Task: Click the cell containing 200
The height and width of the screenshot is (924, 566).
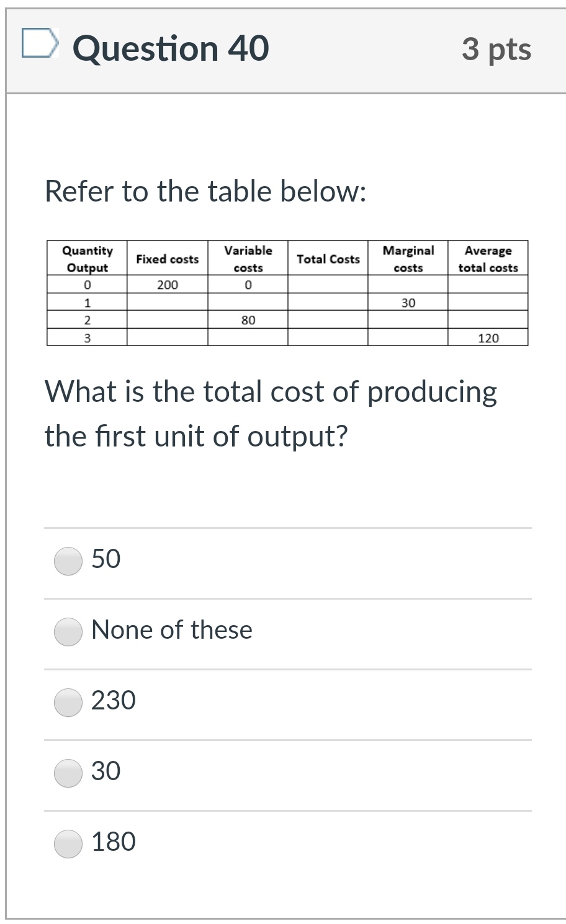Action: click(x=167, y=285)
